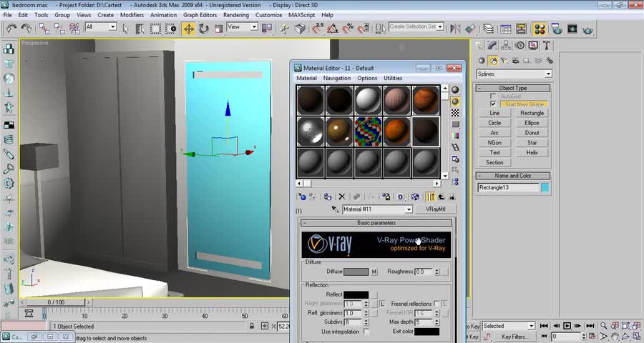The image size is (644, 343).
Task: Collapse the Basic parameters rollout
Action: [x=376, y=223]
